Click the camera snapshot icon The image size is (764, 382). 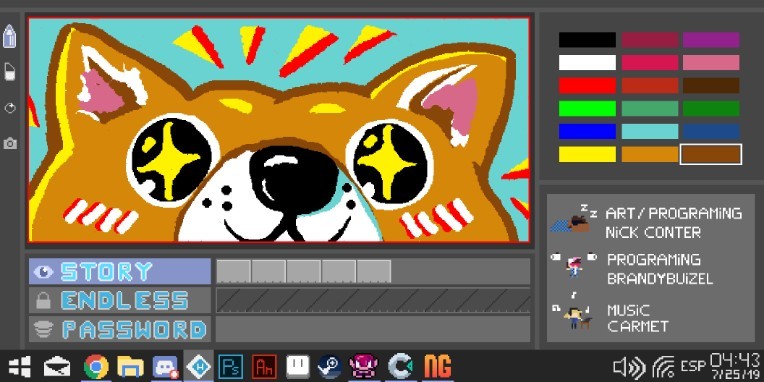[x=10, y=143]
